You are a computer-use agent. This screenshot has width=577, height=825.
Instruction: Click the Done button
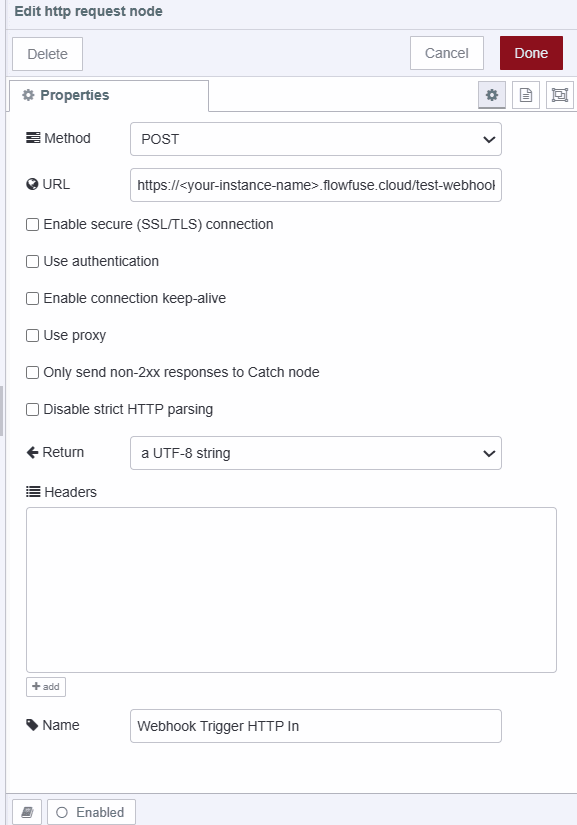coord(531,52)
